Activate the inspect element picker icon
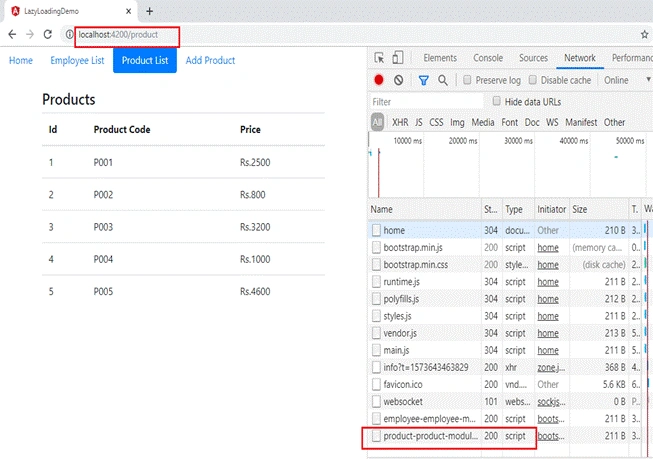653x459 pixels. point(379,58)
